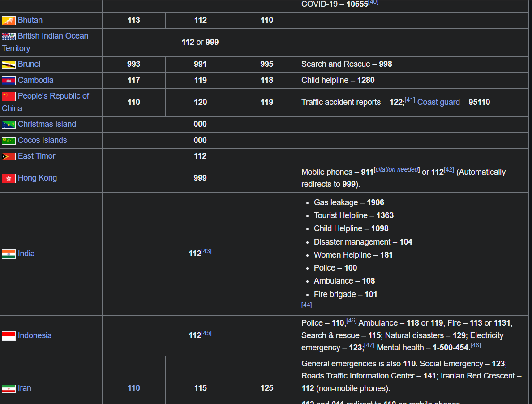The width and height of the screenshot is (532, 404).
Task: Open citation reference 46 after Police 110
Action: [x=352, y=321]
